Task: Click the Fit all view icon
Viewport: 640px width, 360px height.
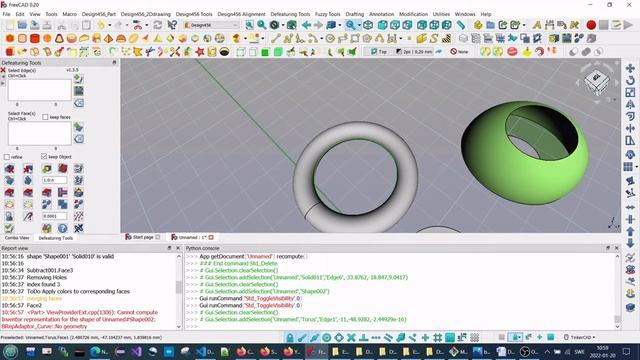Action: click(249, 25)
